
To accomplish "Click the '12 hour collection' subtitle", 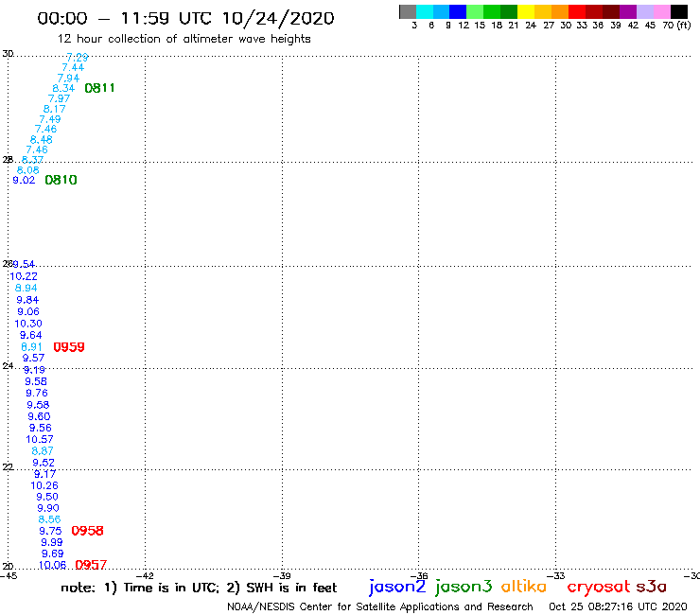I will (184, 39).
